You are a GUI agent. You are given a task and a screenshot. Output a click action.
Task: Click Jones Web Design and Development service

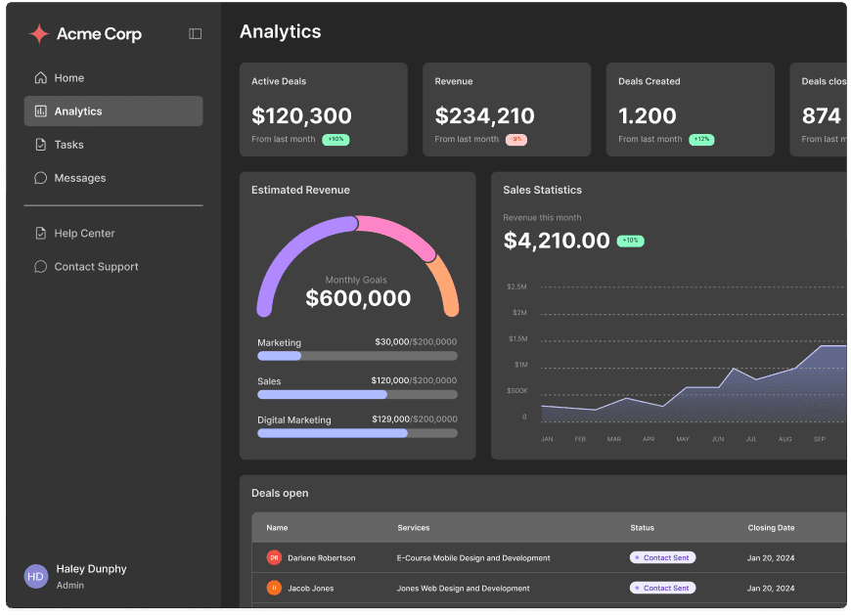point(463,589)
